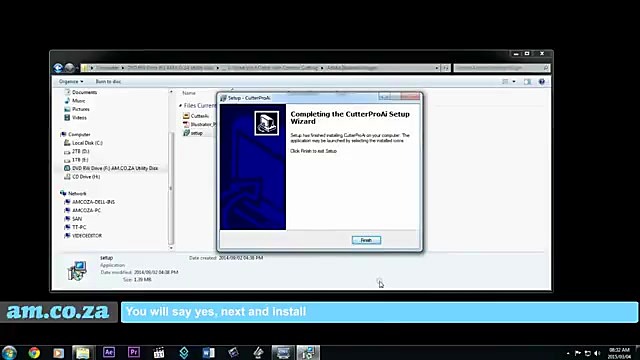Viewport: 640px width, 360px height.
Task: Open the views options dropdown arrow
Action: [514, 82]
